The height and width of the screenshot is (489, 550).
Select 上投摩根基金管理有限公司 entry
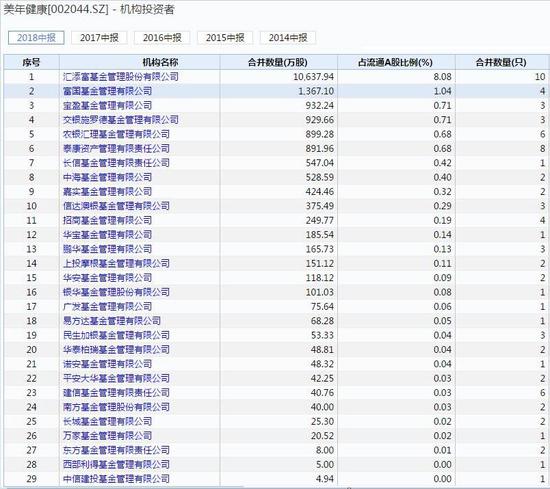tap(116, 263)
